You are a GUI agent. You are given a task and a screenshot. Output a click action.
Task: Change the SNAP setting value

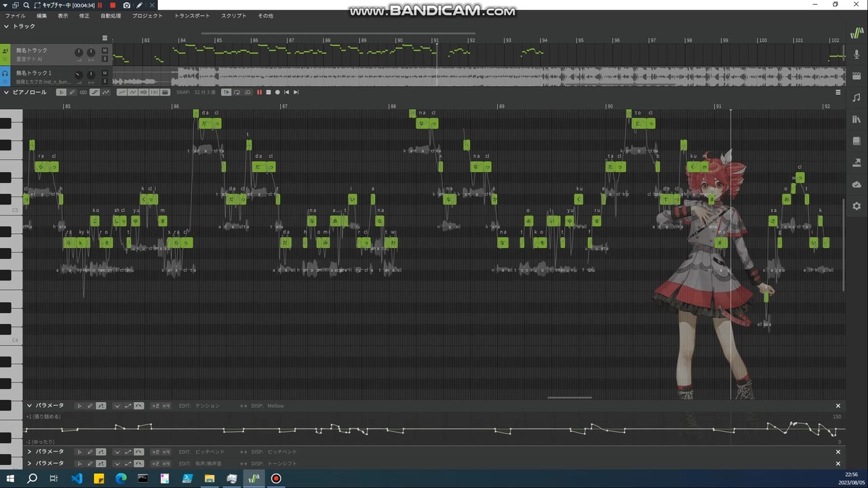coord(205,92)
